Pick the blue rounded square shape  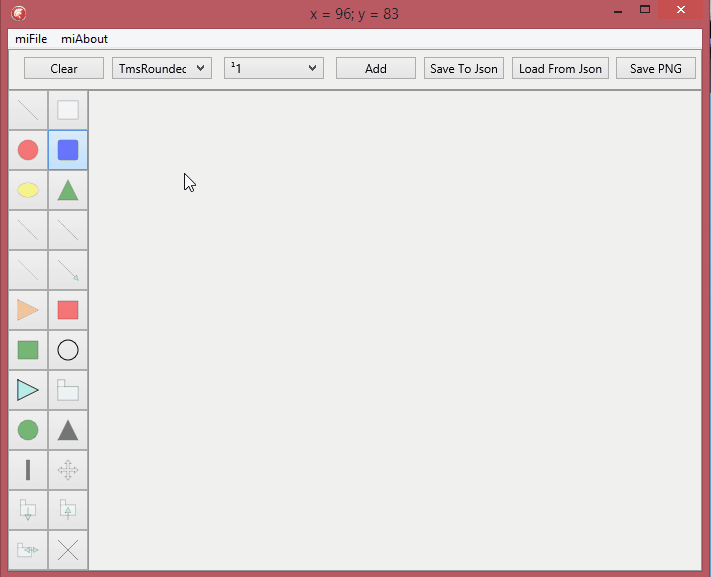click(68, 150)
